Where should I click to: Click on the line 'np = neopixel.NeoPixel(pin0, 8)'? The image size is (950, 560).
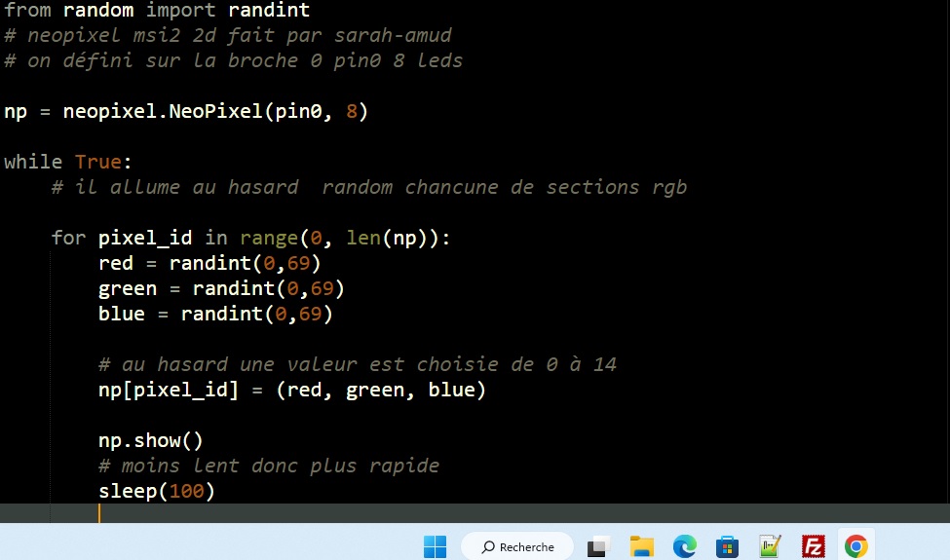[x=185, y=111]
